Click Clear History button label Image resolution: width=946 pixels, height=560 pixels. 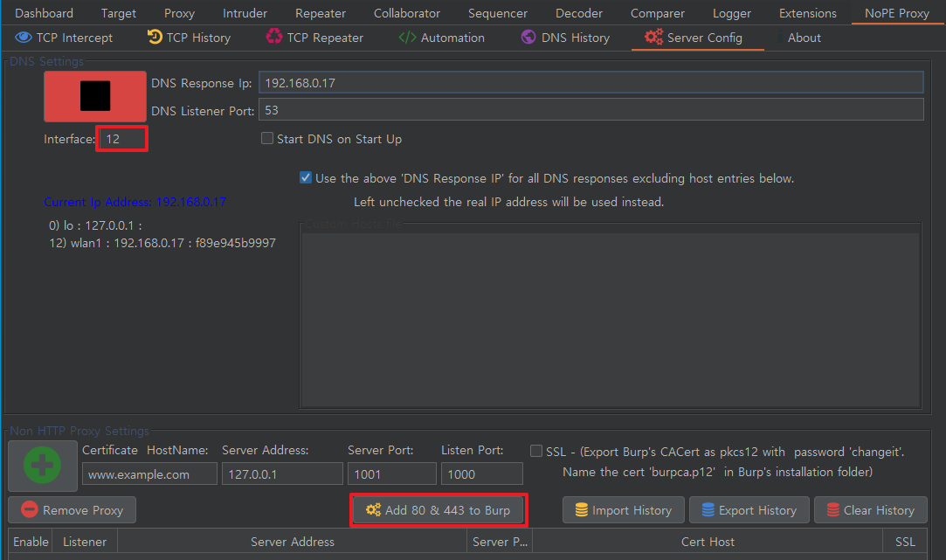coord(879,510)
